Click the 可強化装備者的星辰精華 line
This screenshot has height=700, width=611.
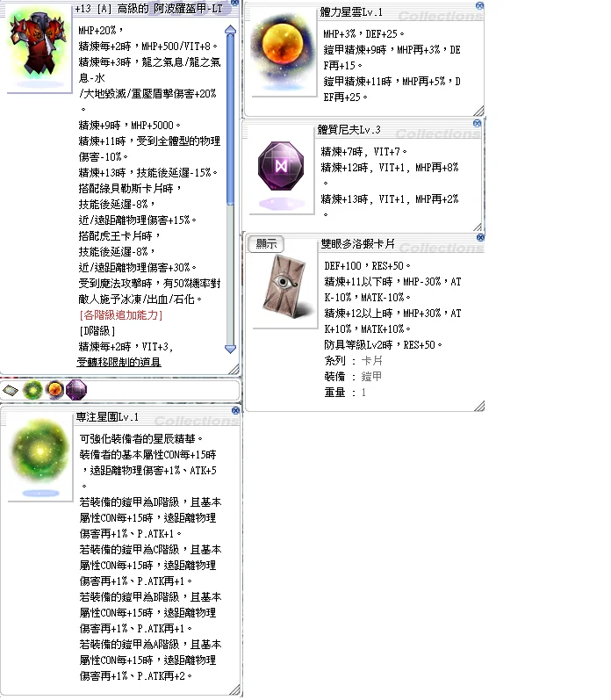[141, 439]
